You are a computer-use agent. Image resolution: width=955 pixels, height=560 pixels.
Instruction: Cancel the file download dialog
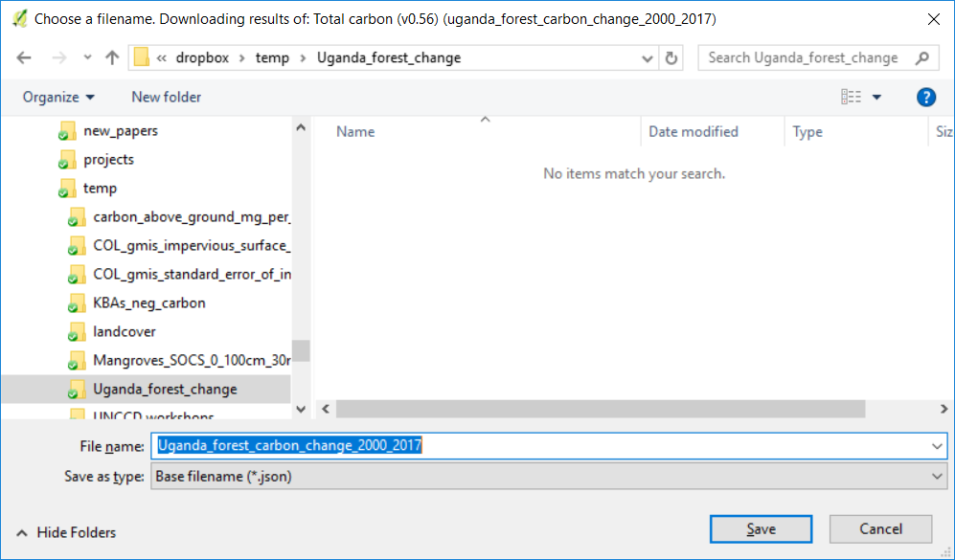click(880, 528)
